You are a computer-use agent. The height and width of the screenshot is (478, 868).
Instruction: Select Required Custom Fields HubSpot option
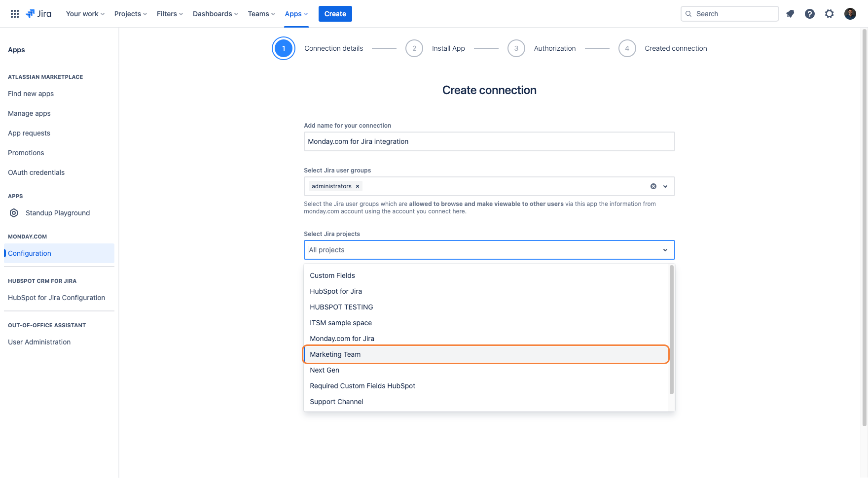[x=486, y=386]
